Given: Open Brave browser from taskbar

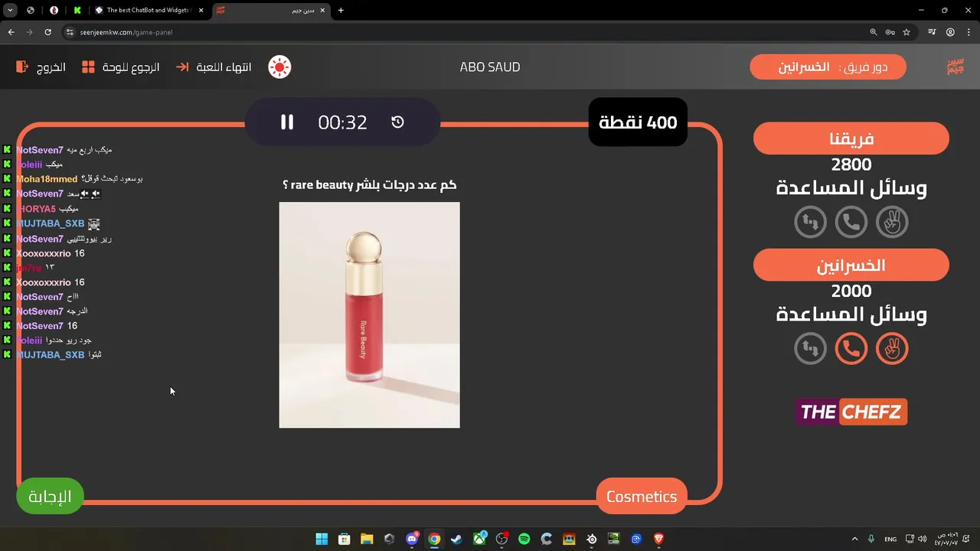Looking at the screenshot, I should 658,539.
